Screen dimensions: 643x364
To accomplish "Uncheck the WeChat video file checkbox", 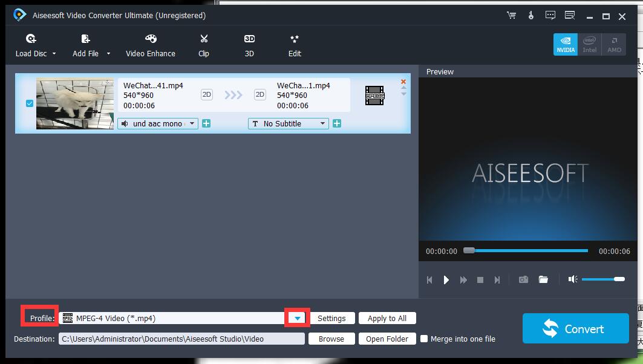I will click(x=30, y=103).
